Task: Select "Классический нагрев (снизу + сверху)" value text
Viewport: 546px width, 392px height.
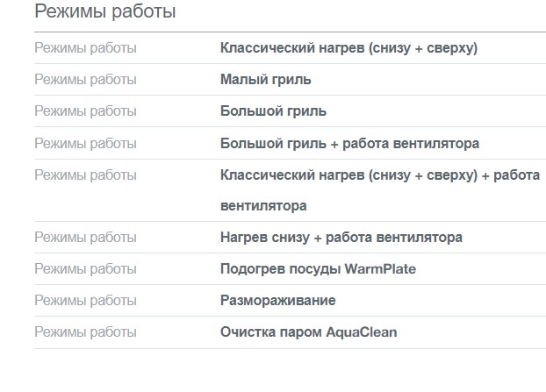Action: click(348, 48)
